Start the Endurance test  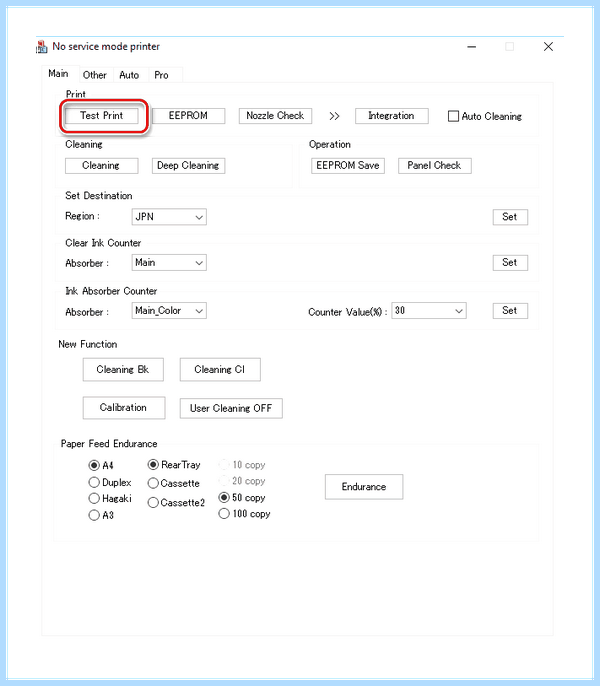(x=364, y=487)
